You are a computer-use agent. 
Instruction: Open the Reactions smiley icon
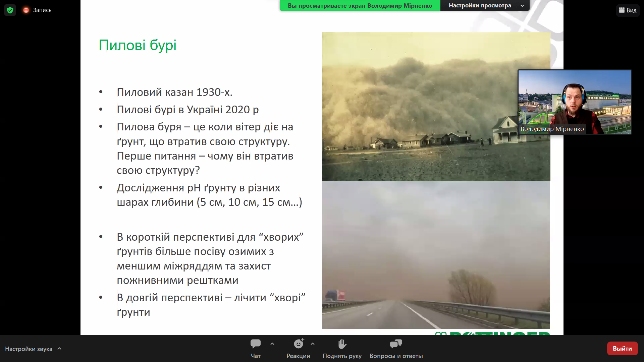pyautogui.click(x=299, y=344)
